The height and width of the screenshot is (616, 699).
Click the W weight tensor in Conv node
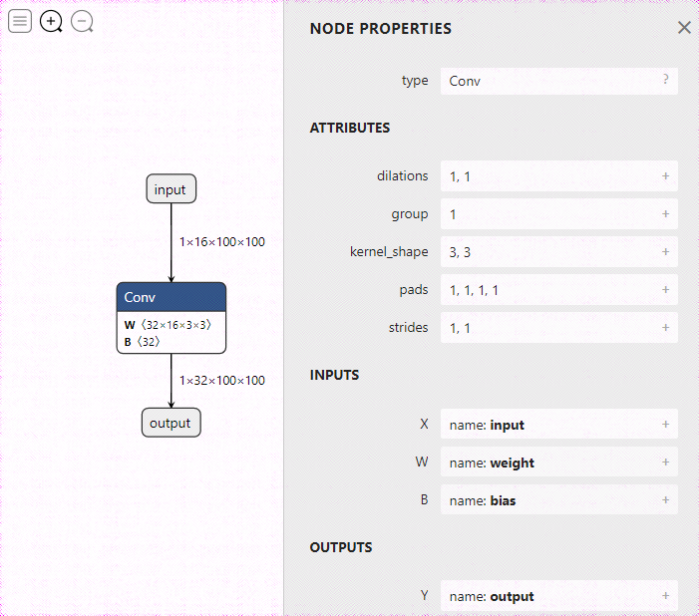click(168, 325)
